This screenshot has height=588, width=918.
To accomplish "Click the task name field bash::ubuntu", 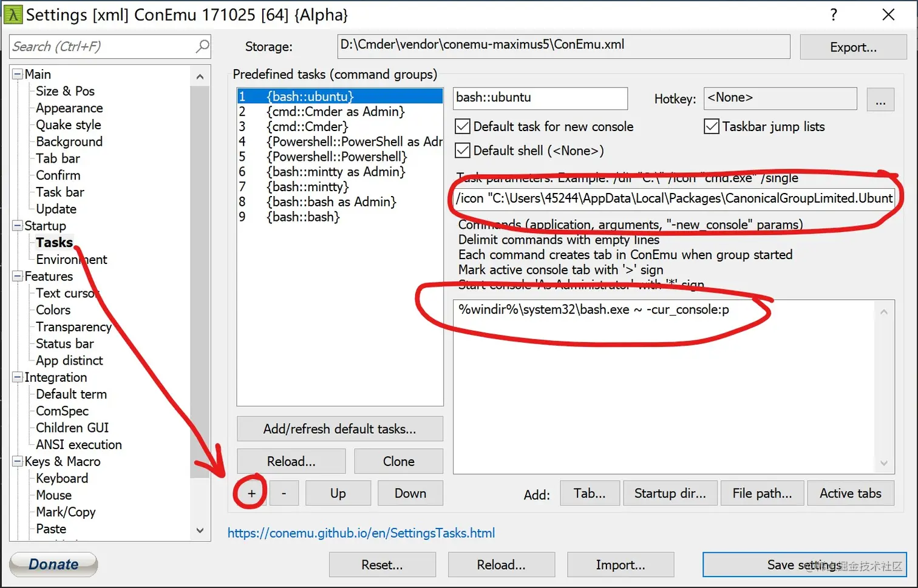I will [540, 98].
